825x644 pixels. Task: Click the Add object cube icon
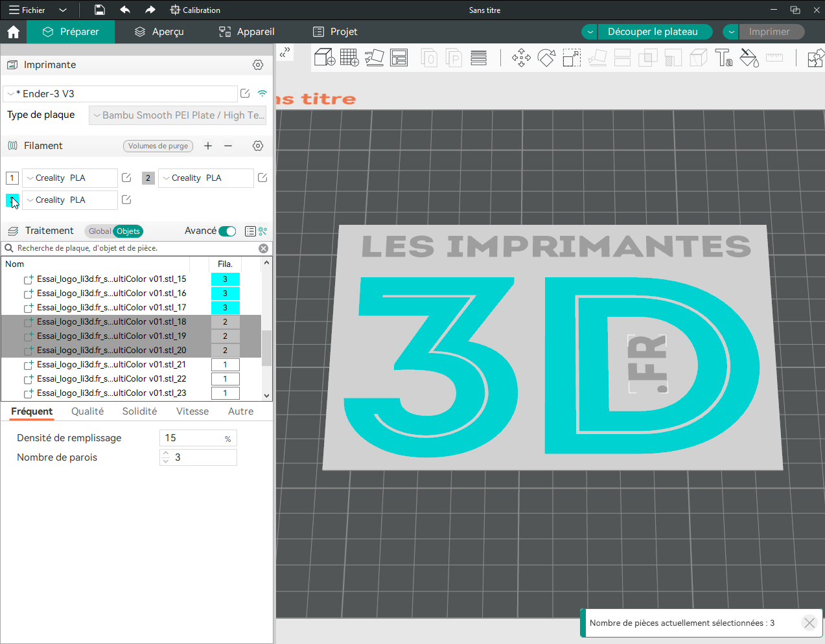coord(324,58)
